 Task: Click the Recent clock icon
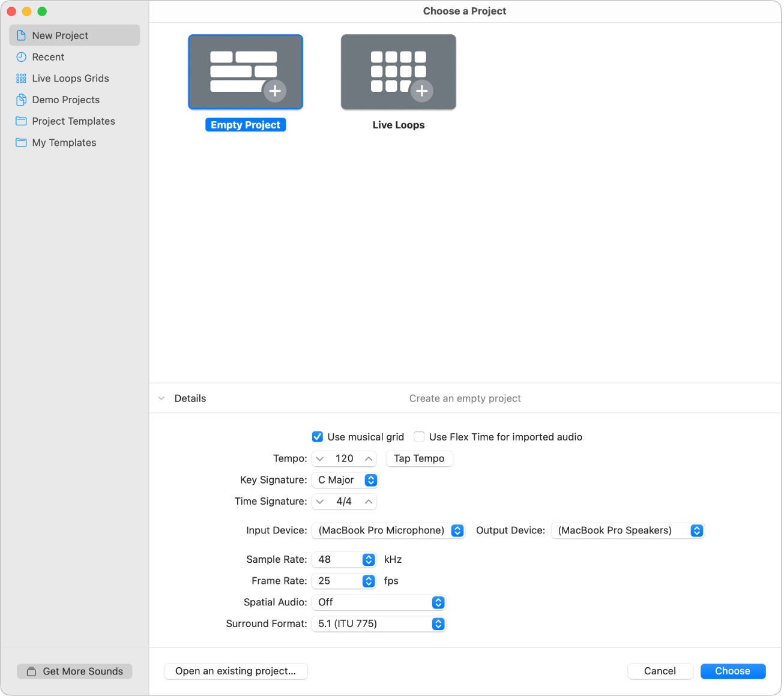(21, 57)
